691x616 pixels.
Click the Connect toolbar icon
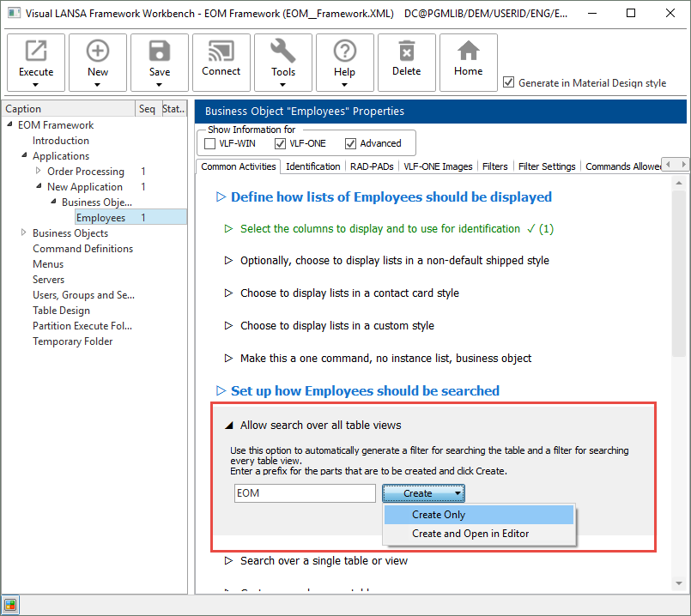pyautogui.click(x=221, y=51)
